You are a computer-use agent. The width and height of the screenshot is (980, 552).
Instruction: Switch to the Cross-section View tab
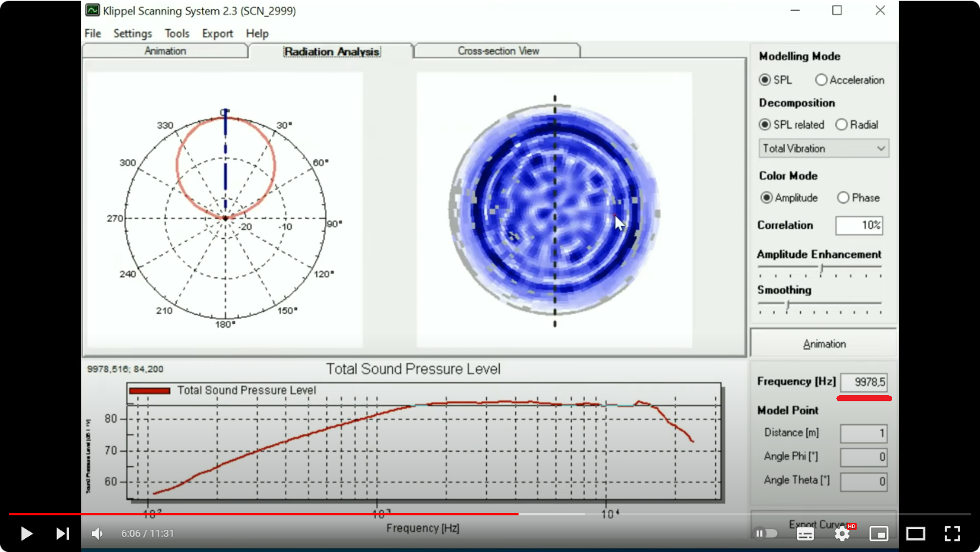click(x=498, y=51)
